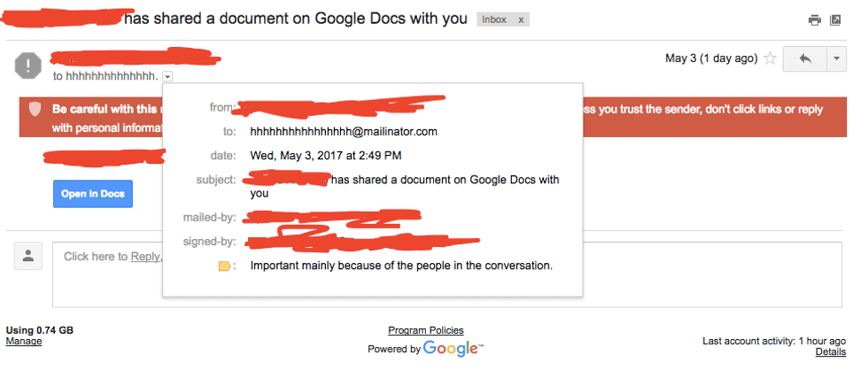Open the Program Policies link
Screen dimensions: 868x386
click(425, 330)
